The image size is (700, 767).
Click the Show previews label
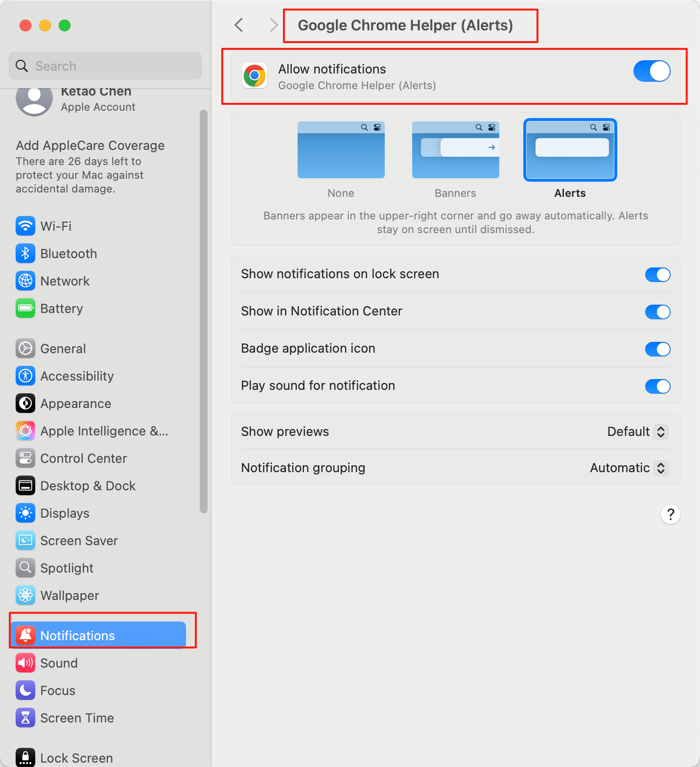click(x=285, y=431)
